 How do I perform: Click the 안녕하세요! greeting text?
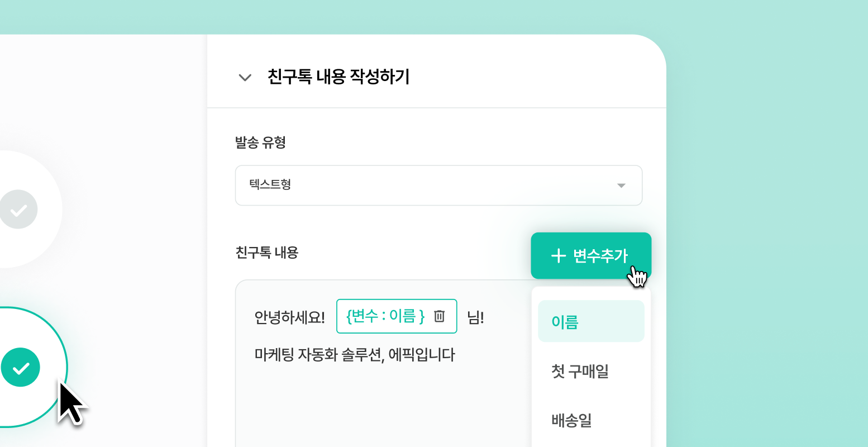pyautogui.click(x=289, y=317)
